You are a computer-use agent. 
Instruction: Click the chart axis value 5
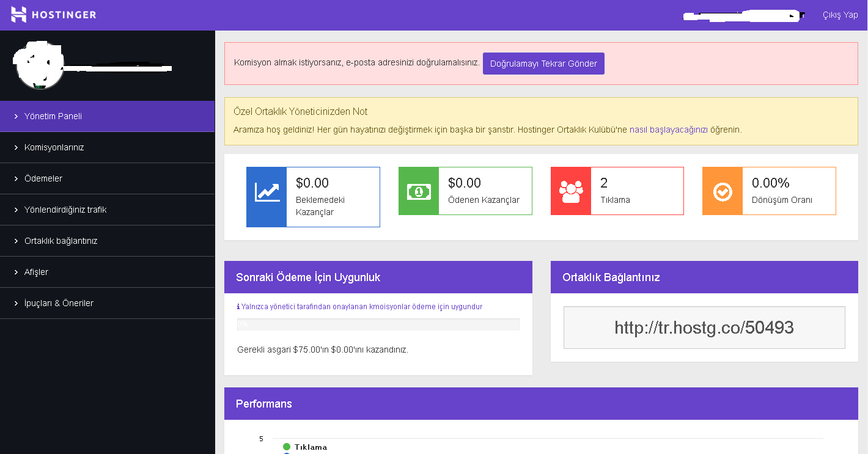[261, 439]
